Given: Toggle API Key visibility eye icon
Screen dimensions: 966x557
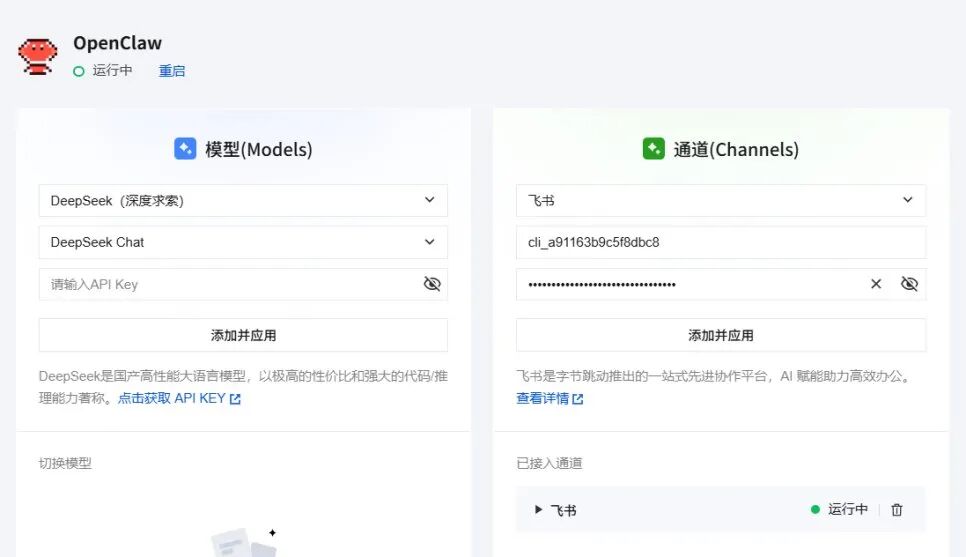Looking at the screenshot, I should [x=432, y=283].
